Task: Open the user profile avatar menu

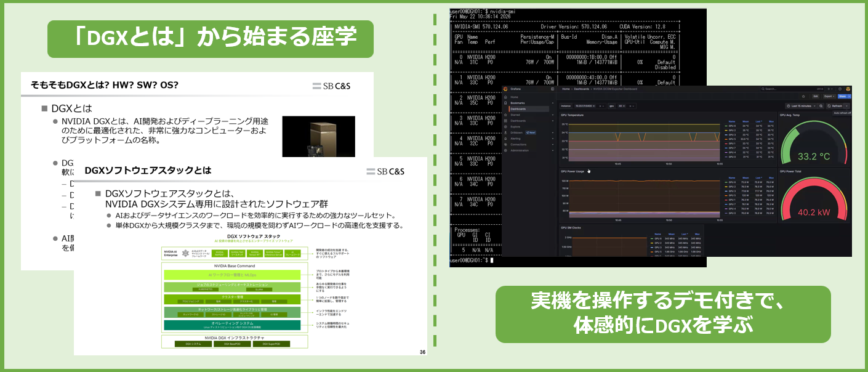Action: (848, 89)
